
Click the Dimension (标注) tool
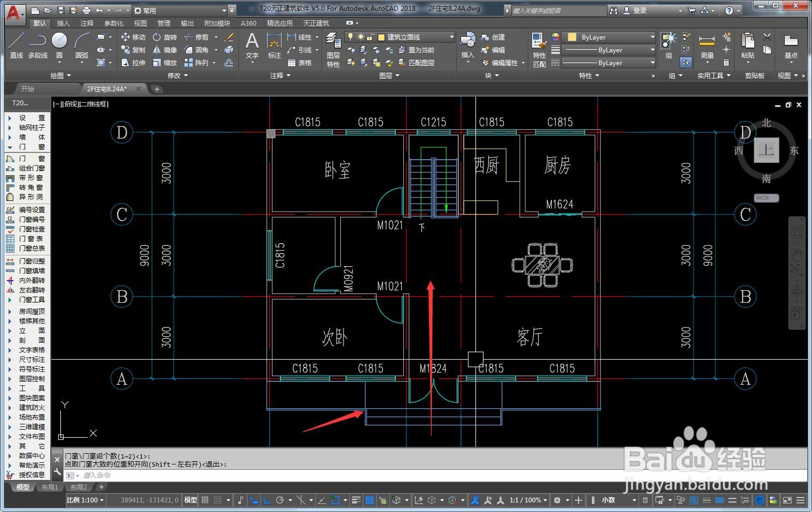(274, 45)
